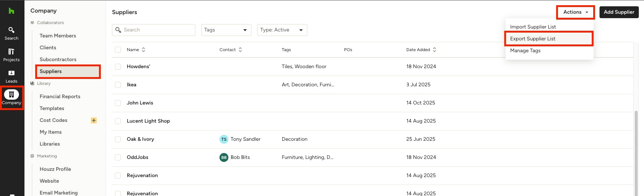The height and width of the screenshot is (196, 644).
Task: Open the Oak & Ivory supplier
Action: tap(141, 139)
